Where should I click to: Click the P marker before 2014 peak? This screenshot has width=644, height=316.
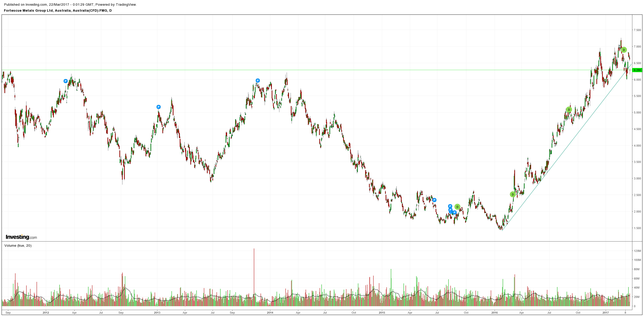(x=258, y=81)
